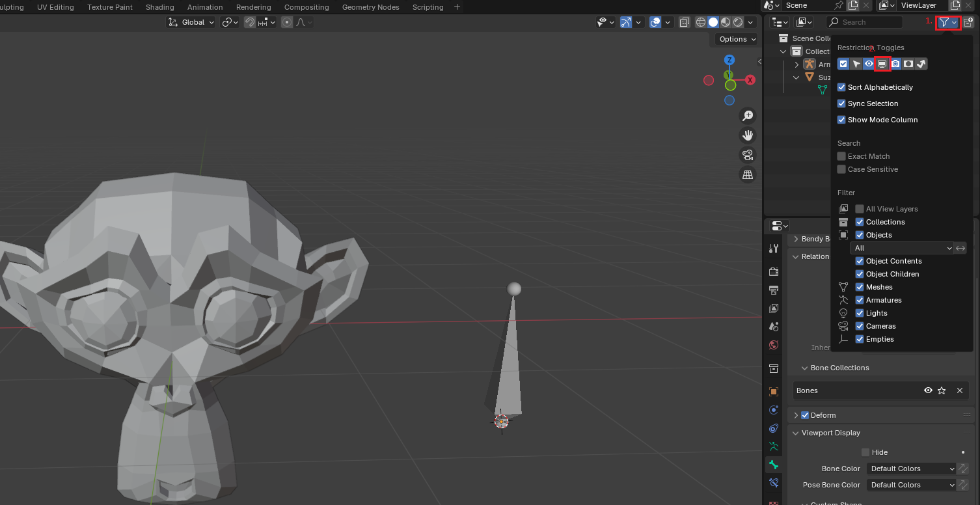Switch perspective/orthographic grid gizmo

748,174
